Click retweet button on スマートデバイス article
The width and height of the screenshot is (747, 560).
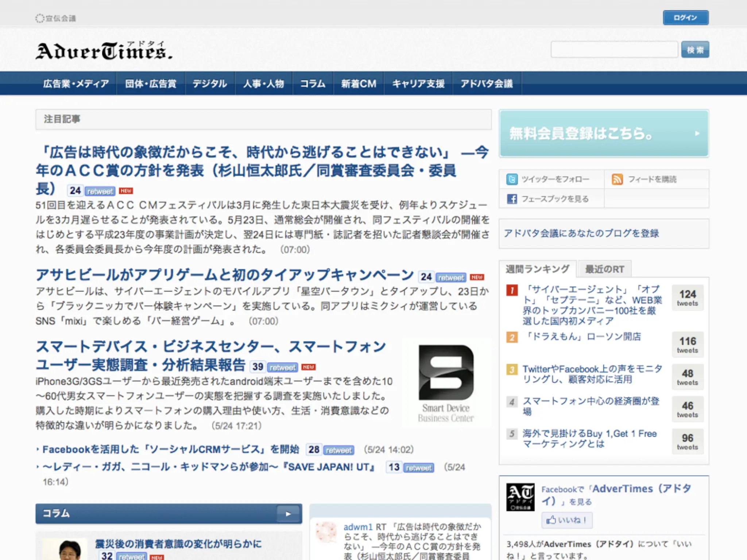[x=283, y=367]
